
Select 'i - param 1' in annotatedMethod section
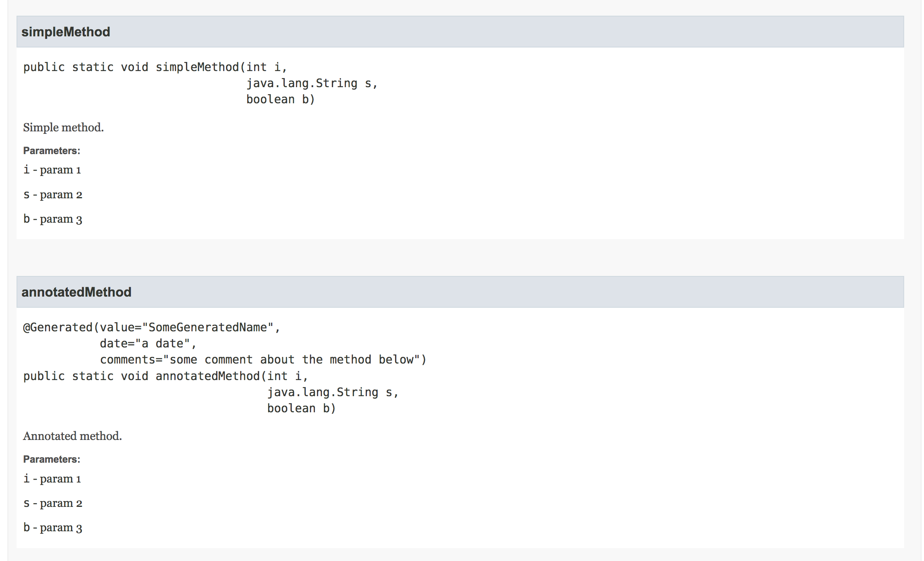point(52,479)
